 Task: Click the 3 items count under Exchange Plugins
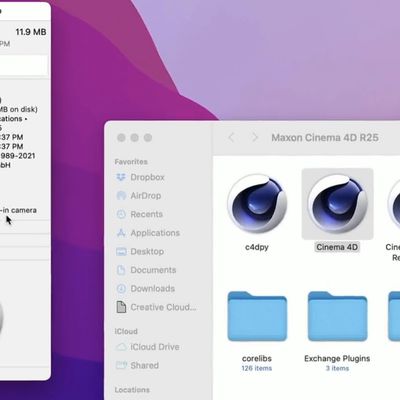point(337,368)
